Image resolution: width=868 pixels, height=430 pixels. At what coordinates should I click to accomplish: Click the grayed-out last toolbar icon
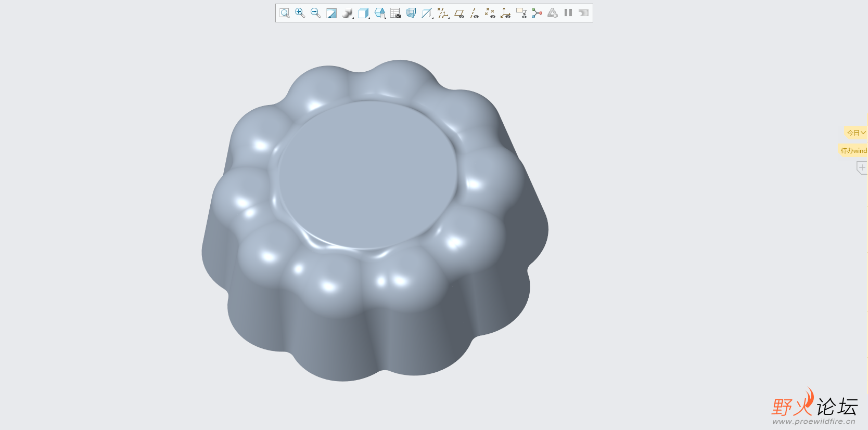(583, 13)
